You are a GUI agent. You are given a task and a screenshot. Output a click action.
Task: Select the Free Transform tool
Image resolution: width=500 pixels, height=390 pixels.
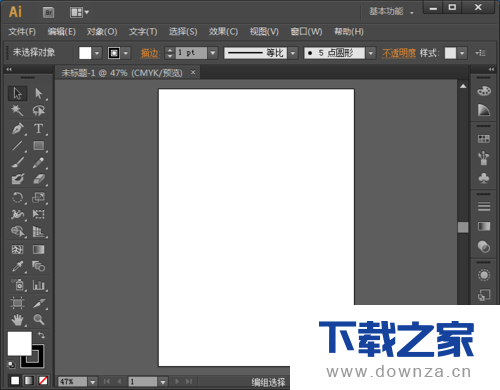click(39, 214)
